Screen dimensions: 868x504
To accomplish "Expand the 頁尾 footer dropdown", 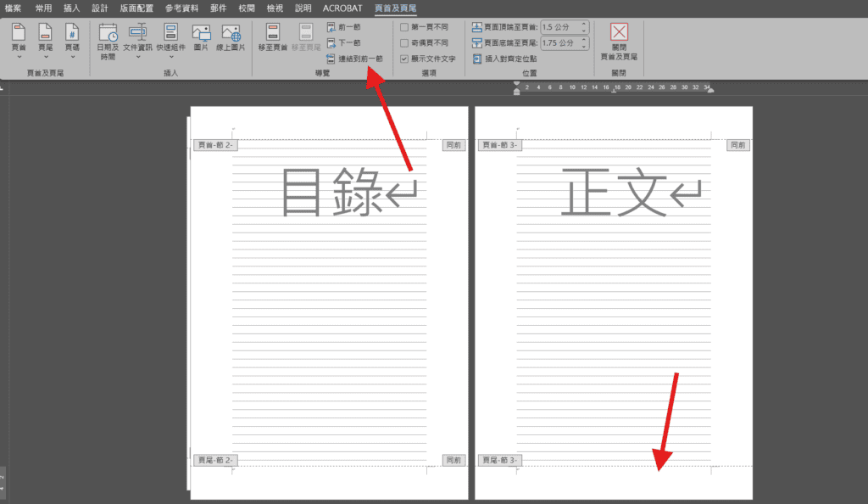I will pyautogui.click(x=45, y=41).
